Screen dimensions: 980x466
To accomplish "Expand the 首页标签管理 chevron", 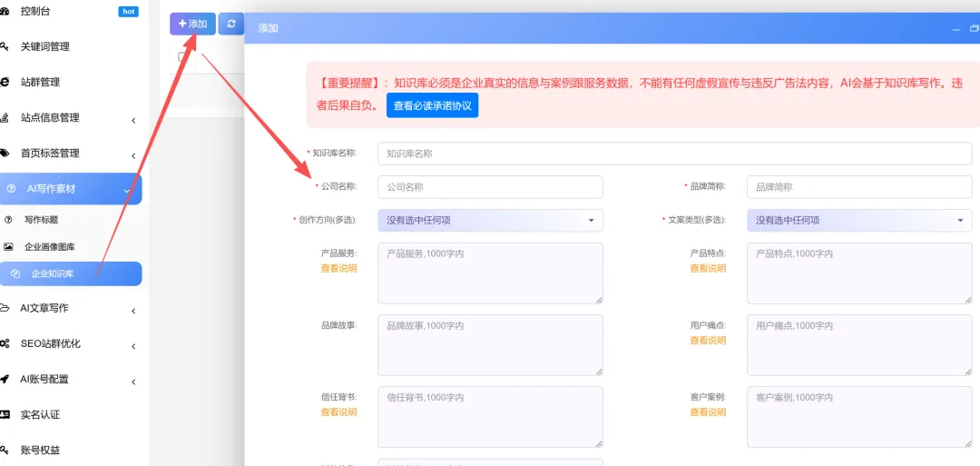I will pyautogui.click(x=133, y=155).
